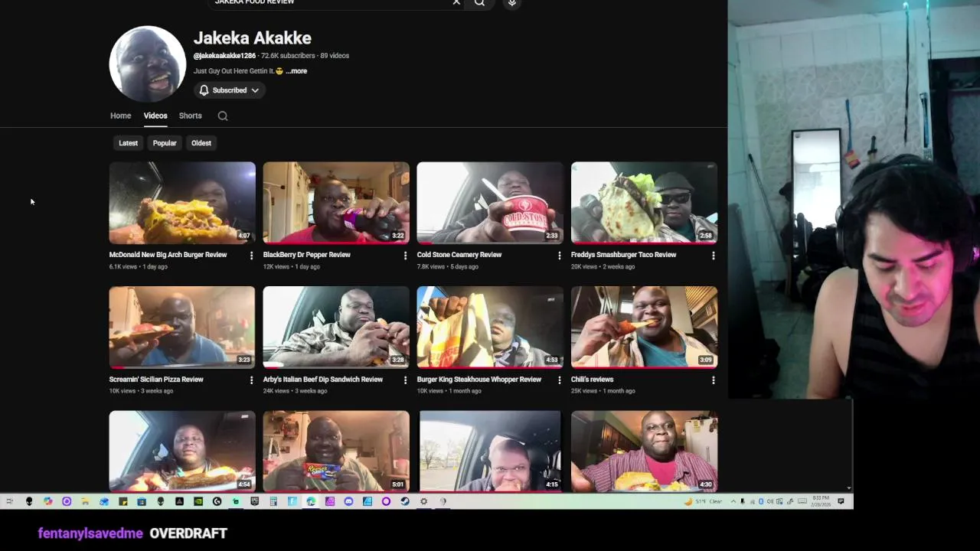This screenshot has height=551, width=980.
Task: Switch to Microsoft Edge taskbar icon
Action: 311,501
